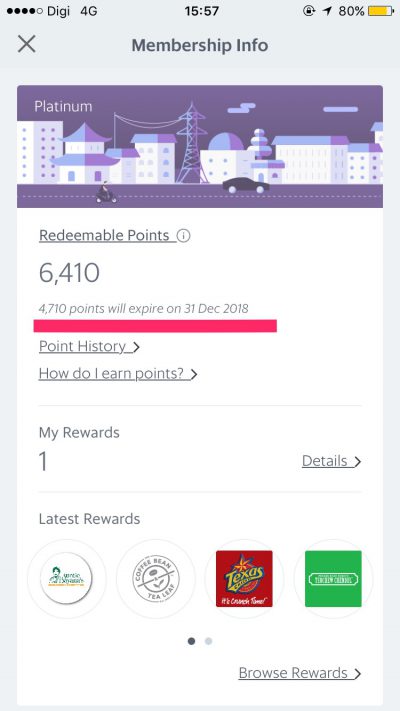Image resolution: width=400 pixels, height=711 pixels.
Task: Tap the rotation lock status icon
Action: tap(309, 11)
